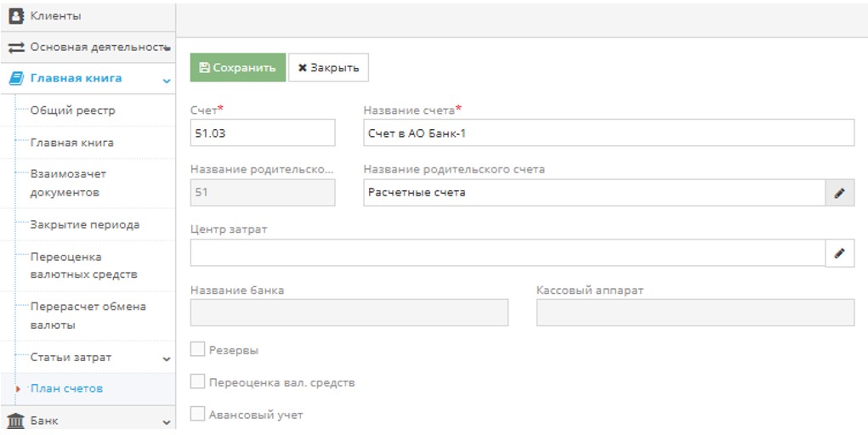The width and height of the screenshot is (868, 435).
Task: Click the Основная деятельность arrows icon
Action: (15, 48)
